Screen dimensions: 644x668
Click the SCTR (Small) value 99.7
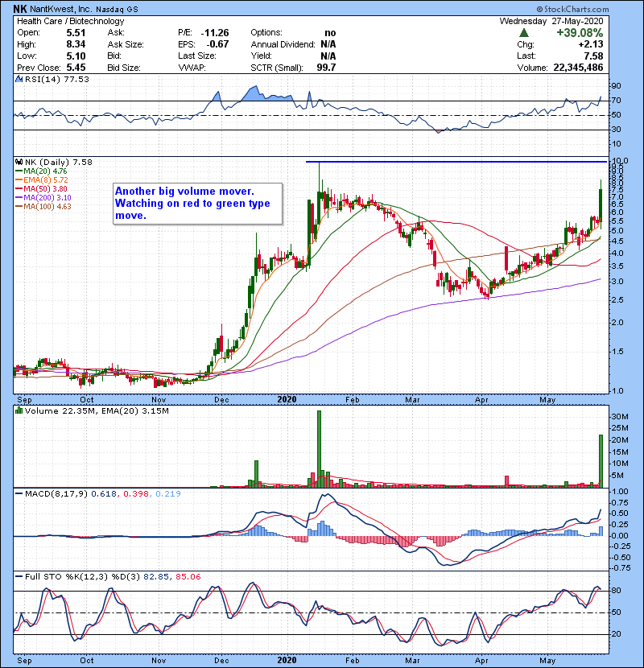tap(326, 68)
